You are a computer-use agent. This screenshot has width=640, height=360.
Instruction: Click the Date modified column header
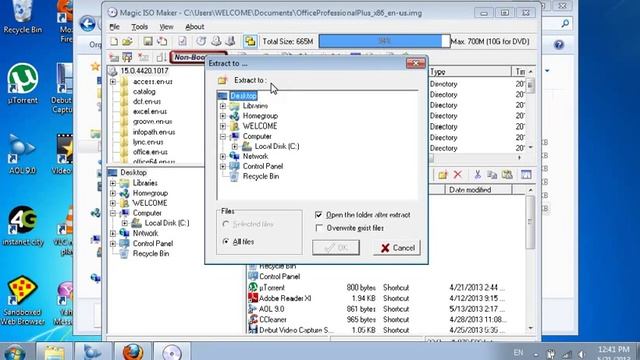click(x=478, y=190)
